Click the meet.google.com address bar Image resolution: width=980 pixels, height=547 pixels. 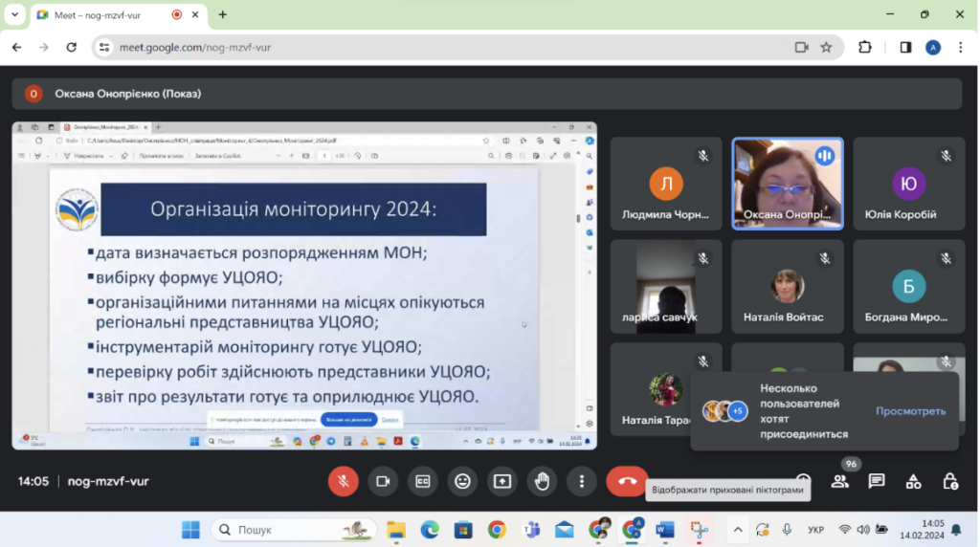coord(437,48)
